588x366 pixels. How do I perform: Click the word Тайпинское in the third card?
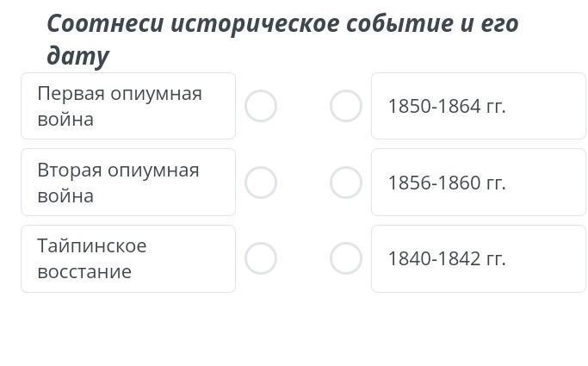[92, 245]
